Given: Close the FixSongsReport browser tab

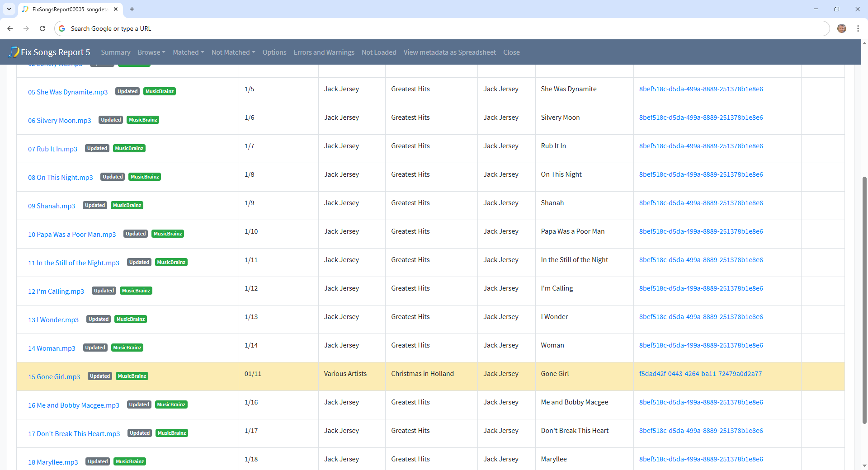Looking at the screenshot, I should click(116, 9).
